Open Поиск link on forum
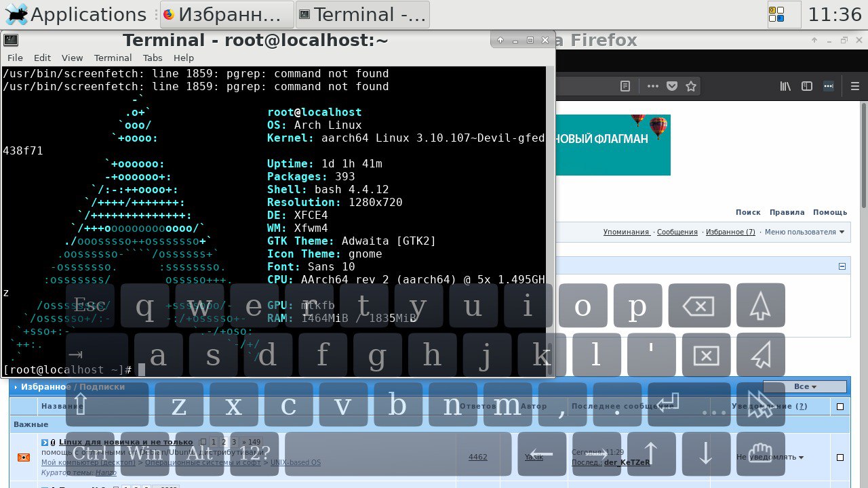The height and width of the screenshot is (488, 868). (748, 212)
